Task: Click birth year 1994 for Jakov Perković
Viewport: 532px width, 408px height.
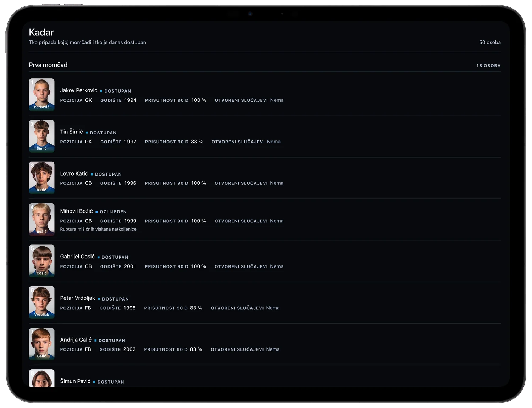Action: (x=130, y=100)
